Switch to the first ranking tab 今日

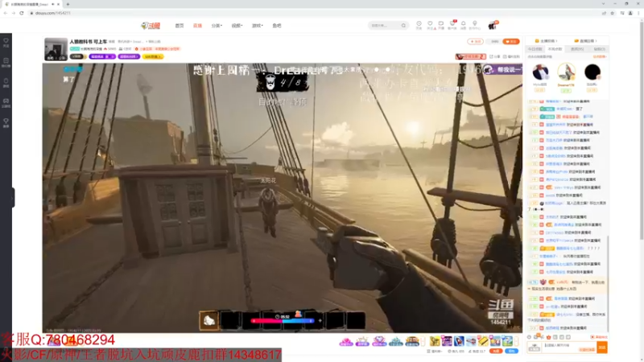tap(535, 49)
